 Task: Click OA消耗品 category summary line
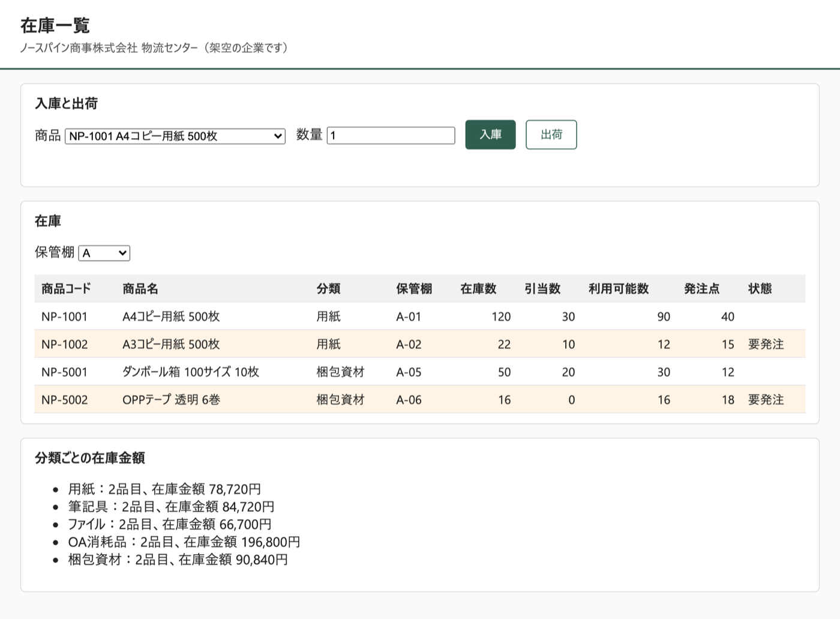(184, 542)
